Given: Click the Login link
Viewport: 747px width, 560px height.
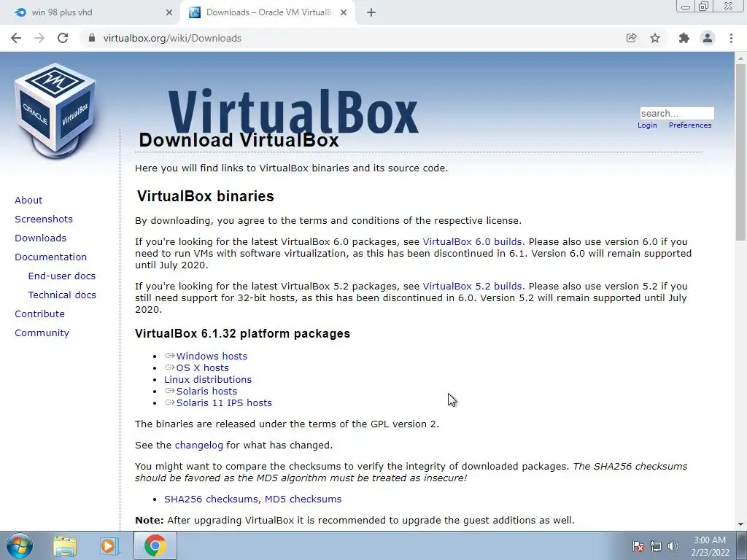Looking at the screenshot, I should (647, 125).
